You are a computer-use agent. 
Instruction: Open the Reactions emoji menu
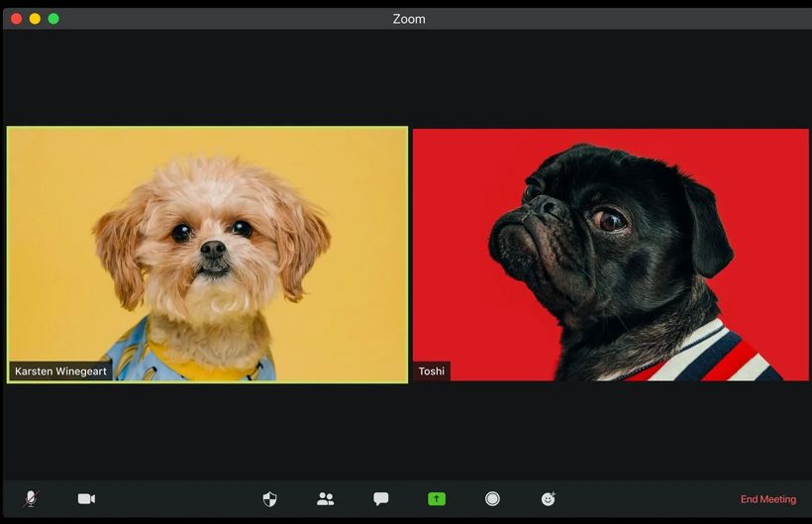click(548, 499)
